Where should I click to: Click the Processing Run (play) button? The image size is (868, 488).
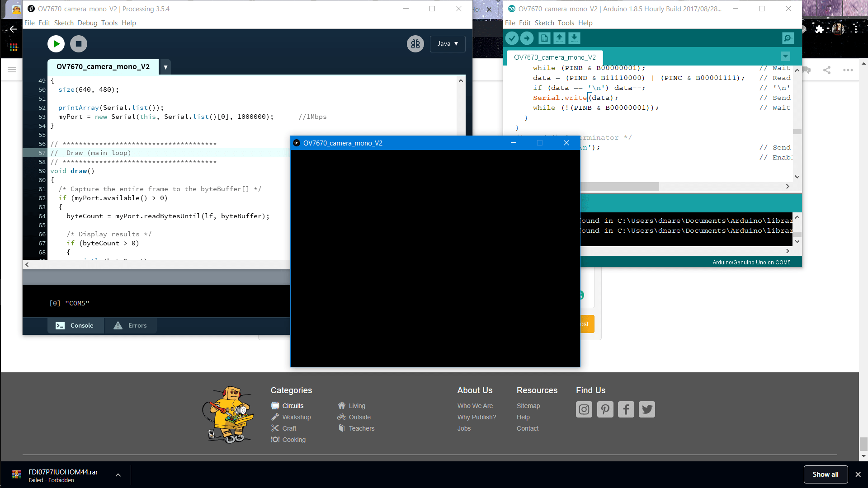[56, 44]
